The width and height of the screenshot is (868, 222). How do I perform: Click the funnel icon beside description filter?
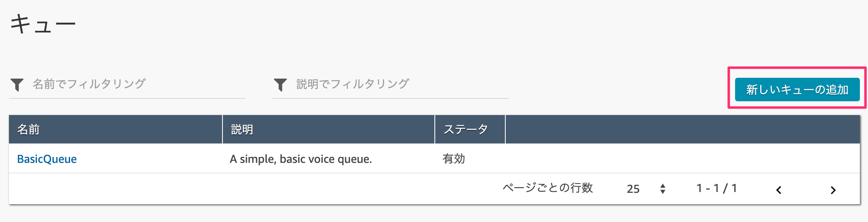click(280, 85)
